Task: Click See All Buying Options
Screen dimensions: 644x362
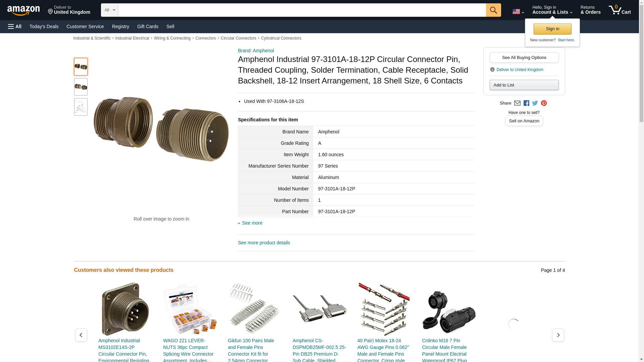Action: click(524, 57)
